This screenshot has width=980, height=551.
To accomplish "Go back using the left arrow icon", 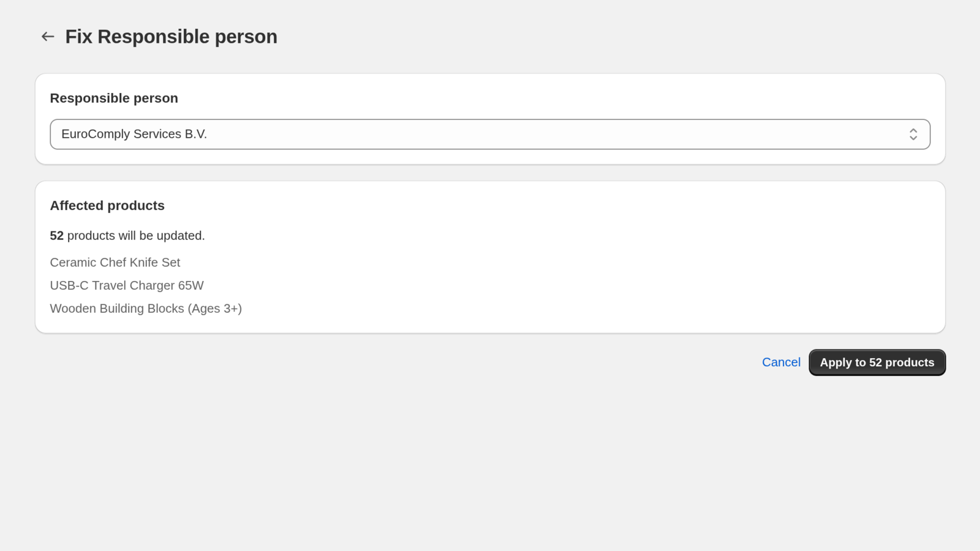I will (x=48, y=37).
